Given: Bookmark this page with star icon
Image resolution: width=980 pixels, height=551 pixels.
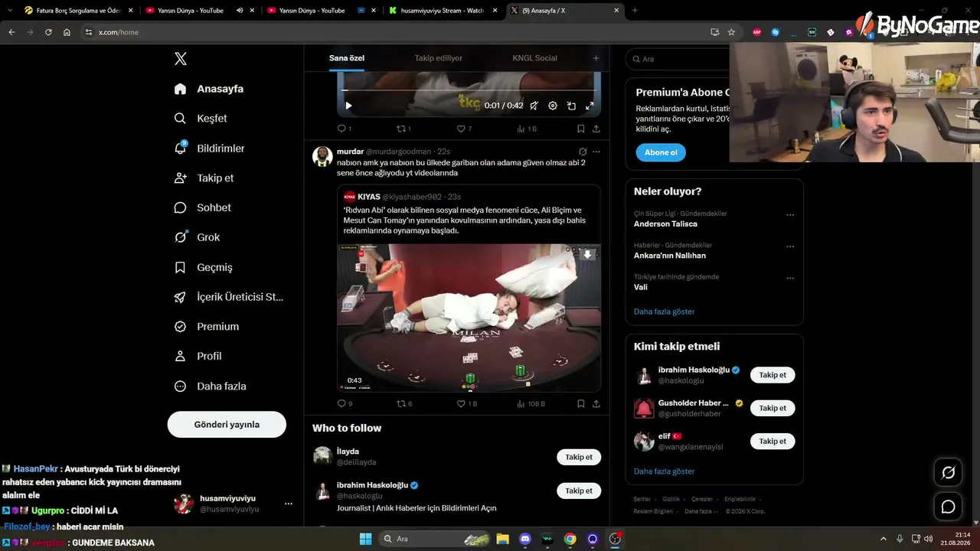Looking at the screenshot, I should pos(731,32).
